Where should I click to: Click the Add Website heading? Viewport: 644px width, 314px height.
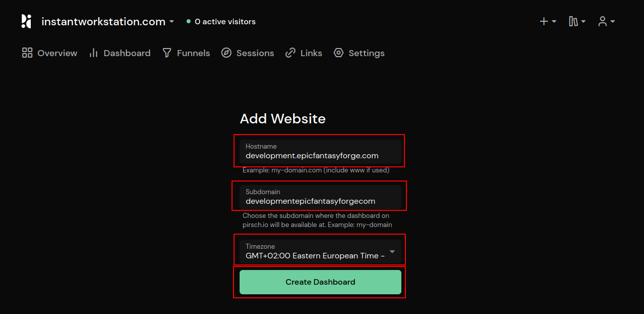[283, 119]
